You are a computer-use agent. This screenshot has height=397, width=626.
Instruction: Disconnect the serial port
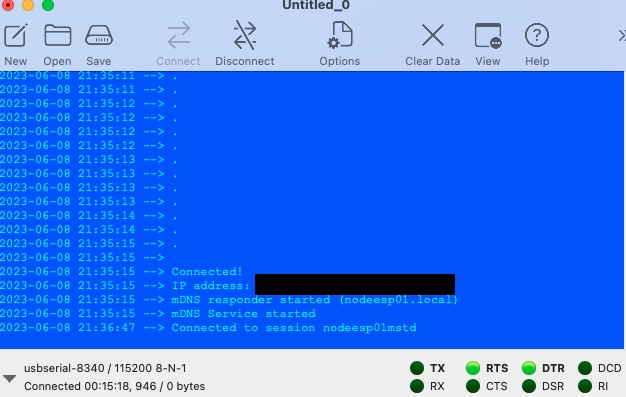(x=245, y=36)
